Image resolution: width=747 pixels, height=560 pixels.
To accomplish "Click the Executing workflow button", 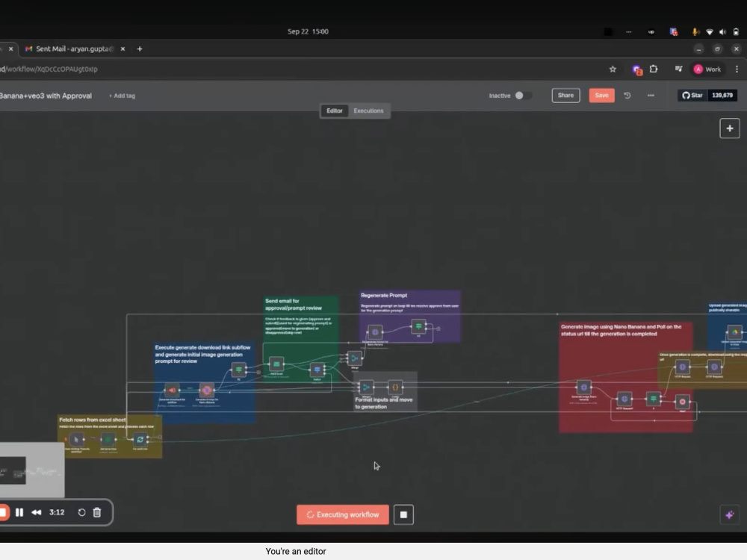I will pyautogui.click(x=343, y=514).
